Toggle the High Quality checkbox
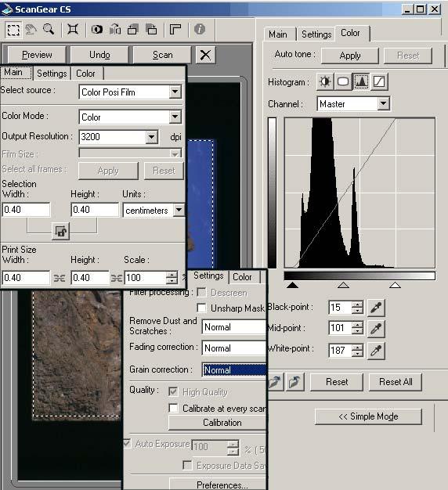The height and width of the screenshot is (490, 448). click(x=173, y=391)
